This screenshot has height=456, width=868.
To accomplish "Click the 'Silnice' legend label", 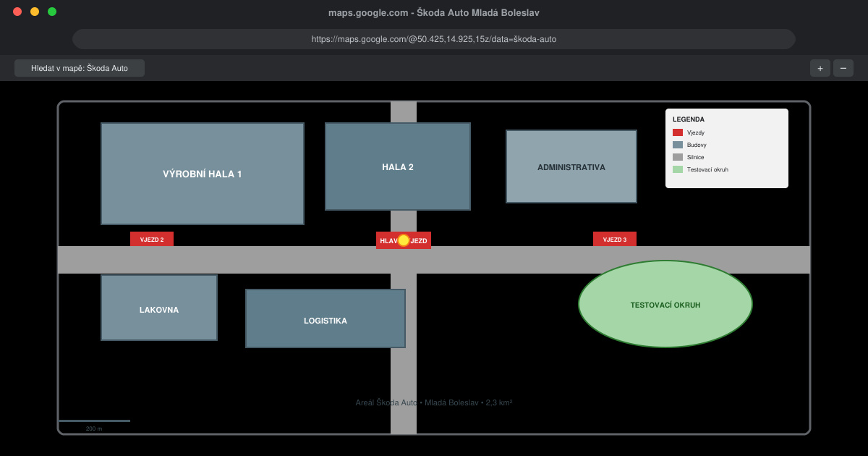I will [x=696, y=157].
